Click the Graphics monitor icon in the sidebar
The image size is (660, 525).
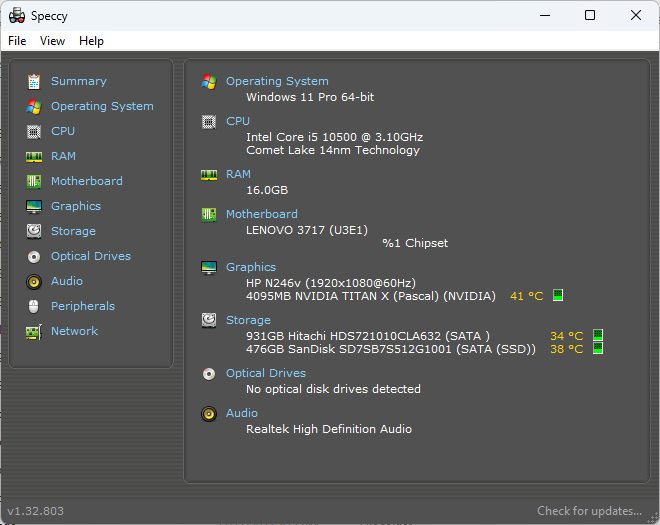click(x=34, y=206)
